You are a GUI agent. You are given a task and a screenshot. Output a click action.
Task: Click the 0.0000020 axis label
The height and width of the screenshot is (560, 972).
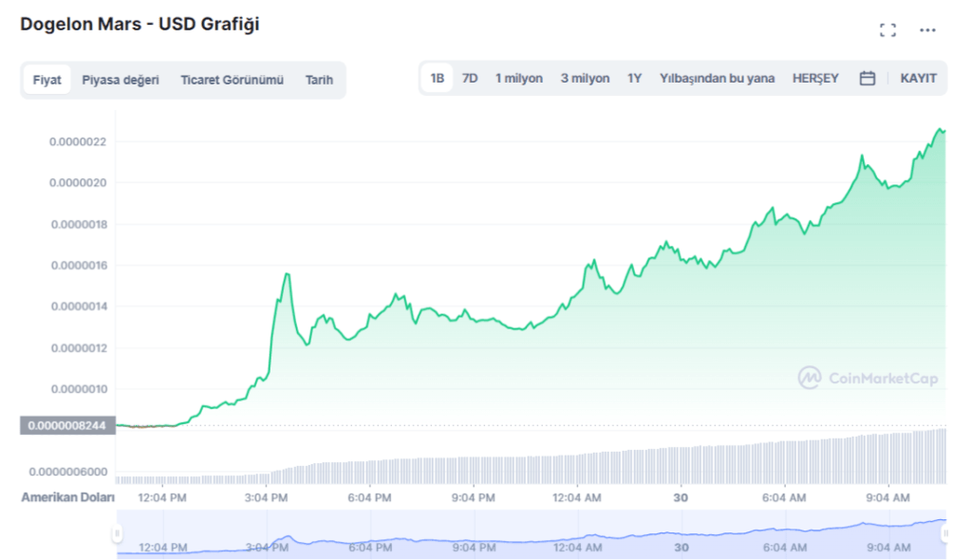click(x=78, y=183)
